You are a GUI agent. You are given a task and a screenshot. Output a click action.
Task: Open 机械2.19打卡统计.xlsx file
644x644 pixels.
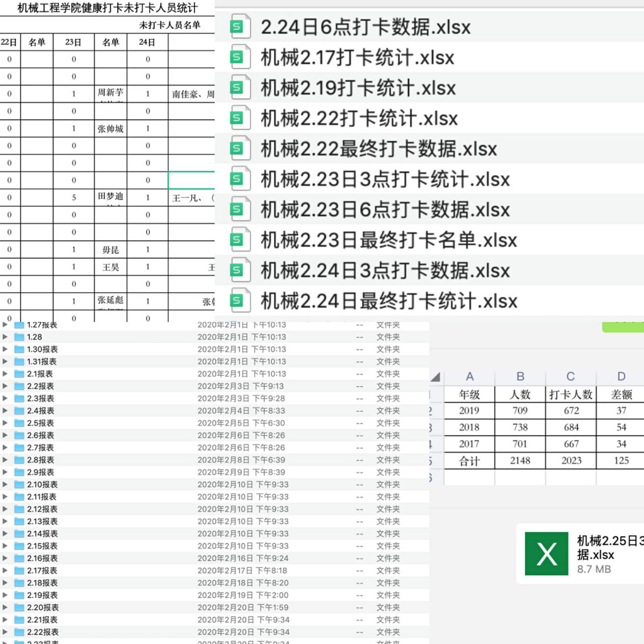358,88
